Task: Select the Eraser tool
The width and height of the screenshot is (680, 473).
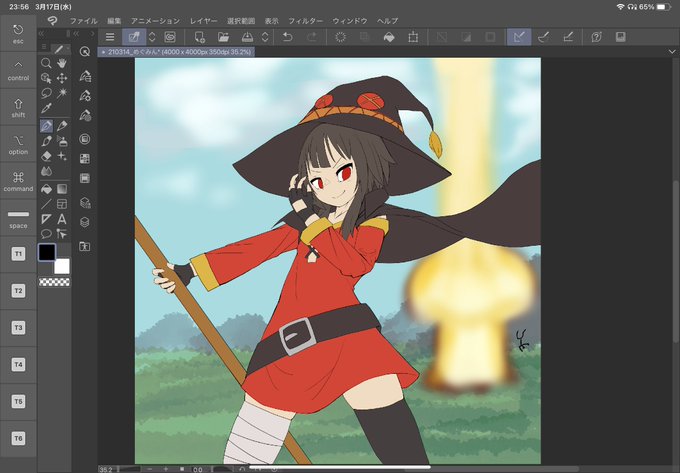Action: (x=46, y=156)
